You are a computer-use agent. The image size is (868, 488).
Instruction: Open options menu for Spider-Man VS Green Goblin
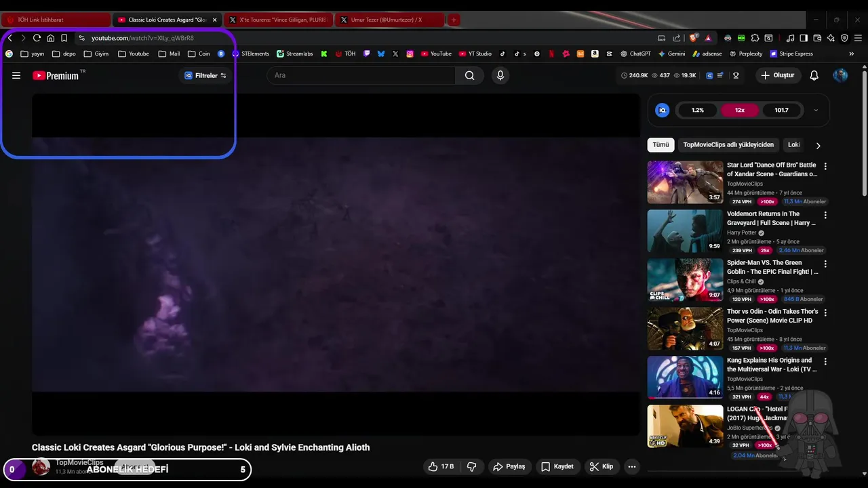tap(825, 264)
